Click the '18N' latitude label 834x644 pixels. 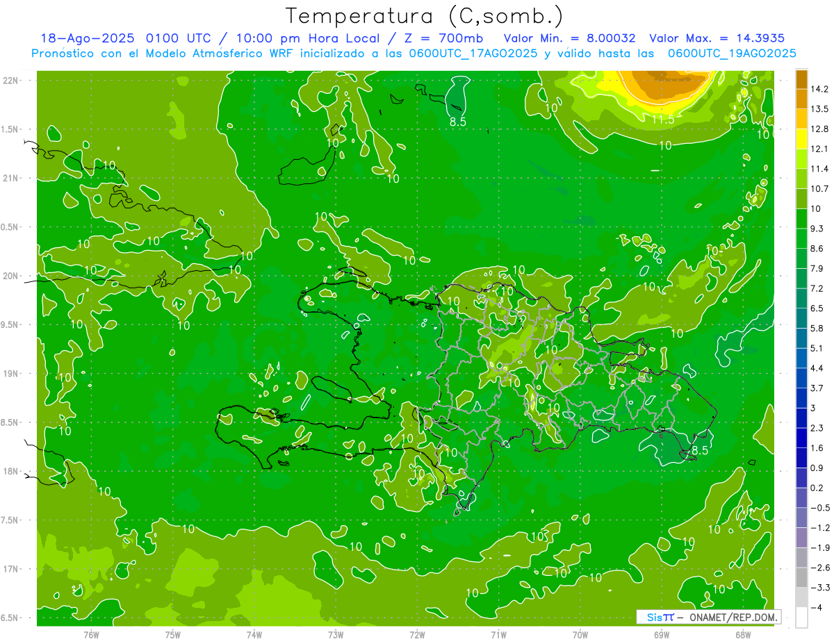(11, 471)
